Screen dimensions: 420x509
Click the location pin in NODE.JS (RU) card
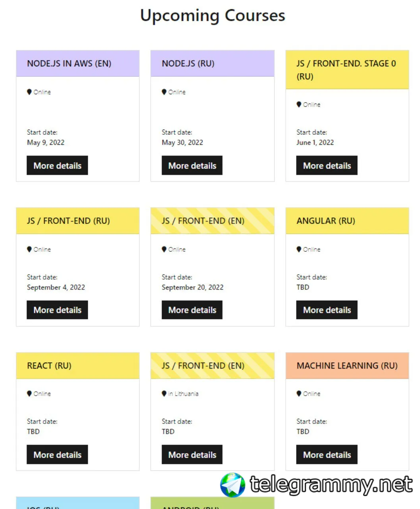(x=164, y=92)
